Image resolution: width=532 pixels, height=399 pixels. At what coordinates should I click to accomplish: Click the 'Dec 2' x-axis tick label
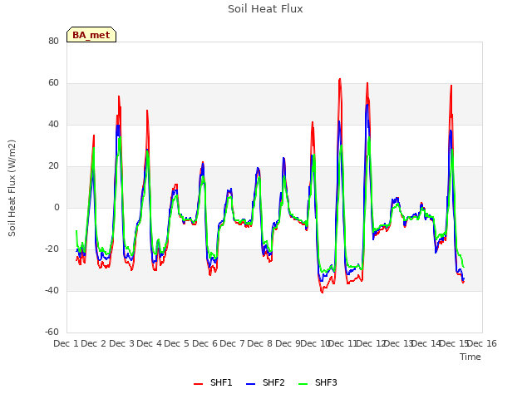point(94,343)
